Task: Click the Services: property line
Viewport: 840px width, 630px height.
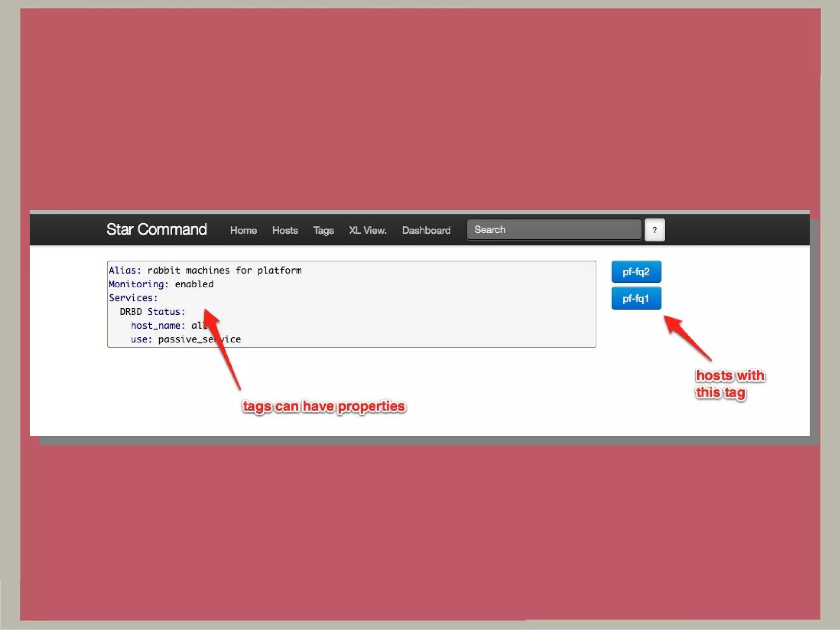Action: [x=133, y=298]
